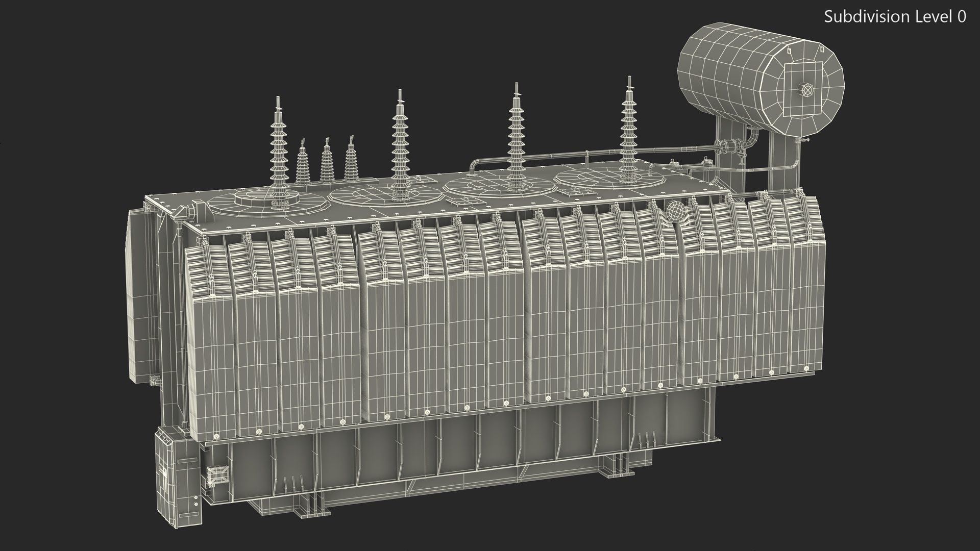The width and height of the screenshot is (980, 551).
Task: Click the Subdivision Level 0 label
Action: (895, 17)
